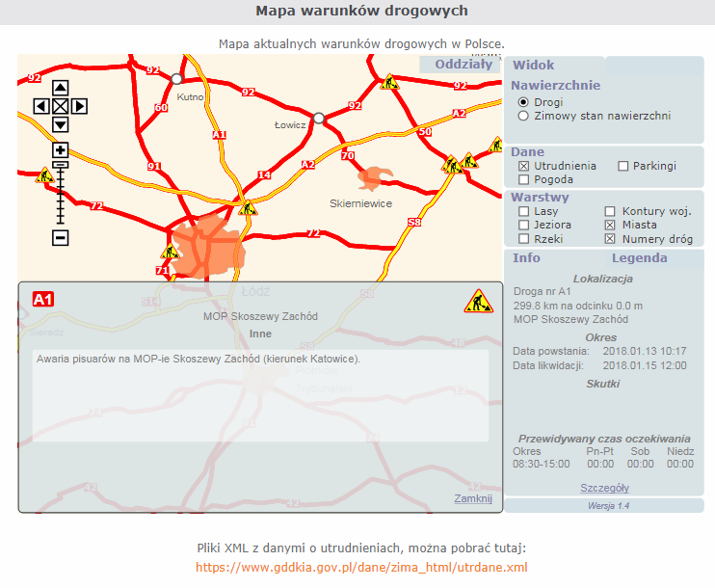Open the Widok panel tab
Viewport: 715px width, 588px height.
pyautogui.click(x=534, y=66)
